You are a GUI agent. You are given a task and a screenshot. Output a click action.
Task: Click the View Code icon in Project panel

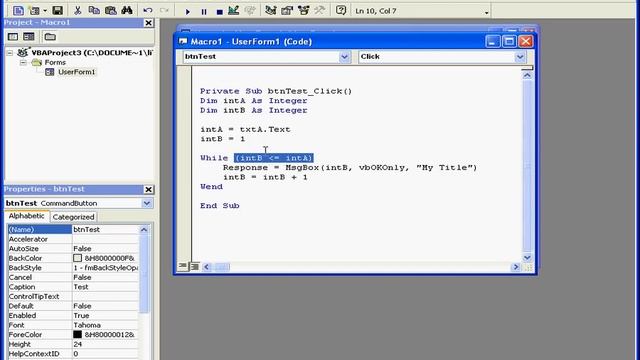[13, 37]
